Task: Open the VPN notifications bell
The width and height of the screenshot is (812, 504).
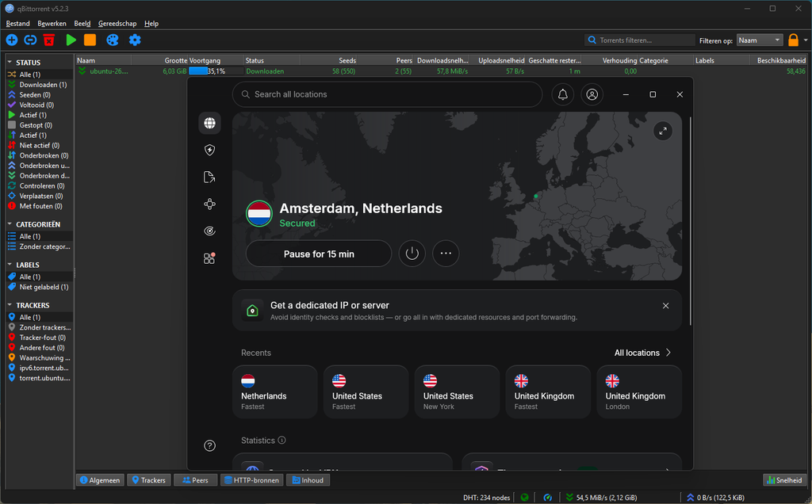Action: tap(563, 94)
